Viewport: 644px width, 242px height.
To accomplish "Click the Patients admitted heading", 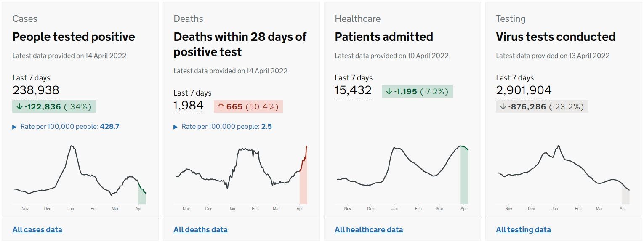I will click(384, 37).
